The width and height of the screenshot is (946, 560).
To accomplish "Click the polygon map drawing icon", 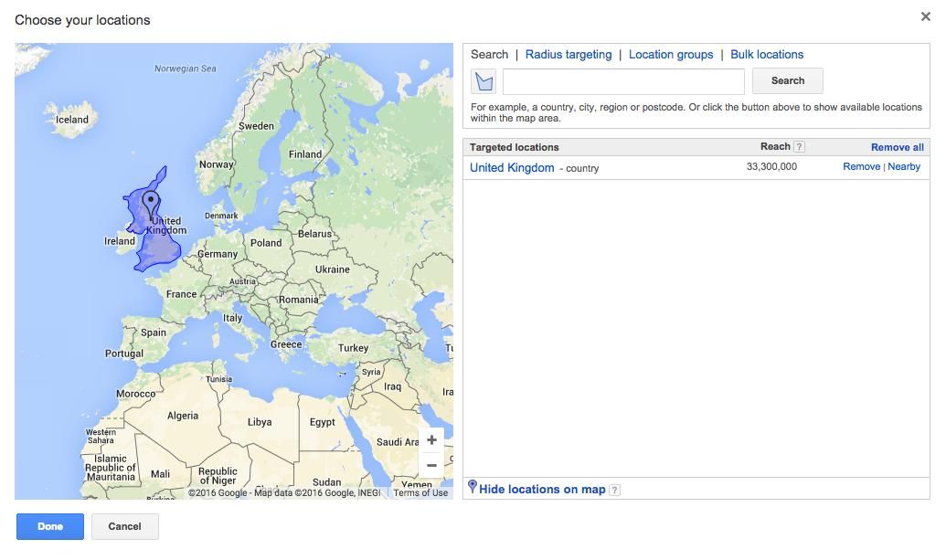I will (483, 80).
